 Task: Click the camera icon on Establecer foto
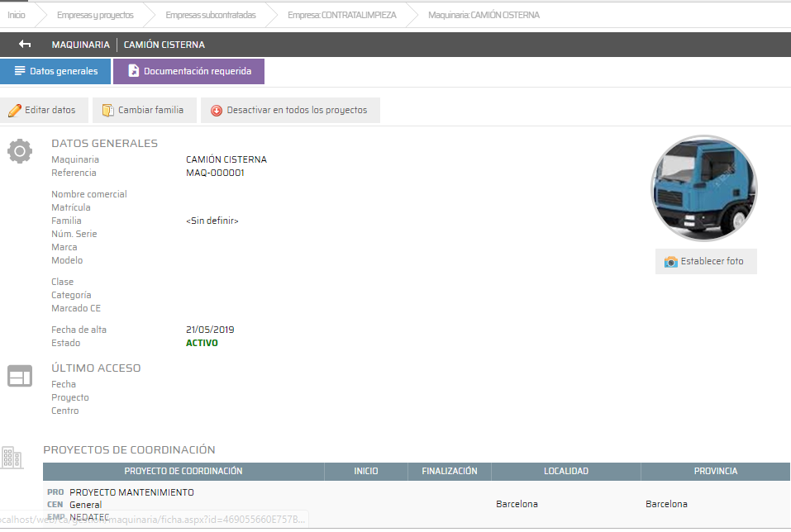[671, 262]
